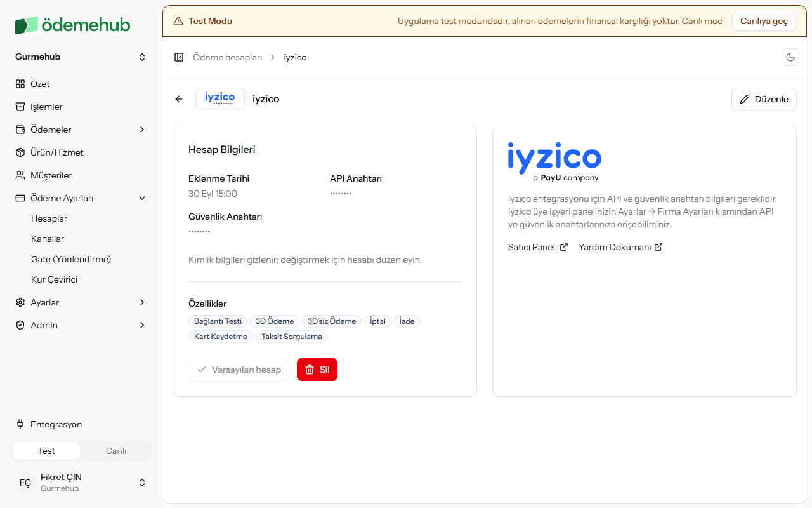Screen dimensions: 812x508
Task: Switch to dark mode with moon icon
Action: [790, 57]
